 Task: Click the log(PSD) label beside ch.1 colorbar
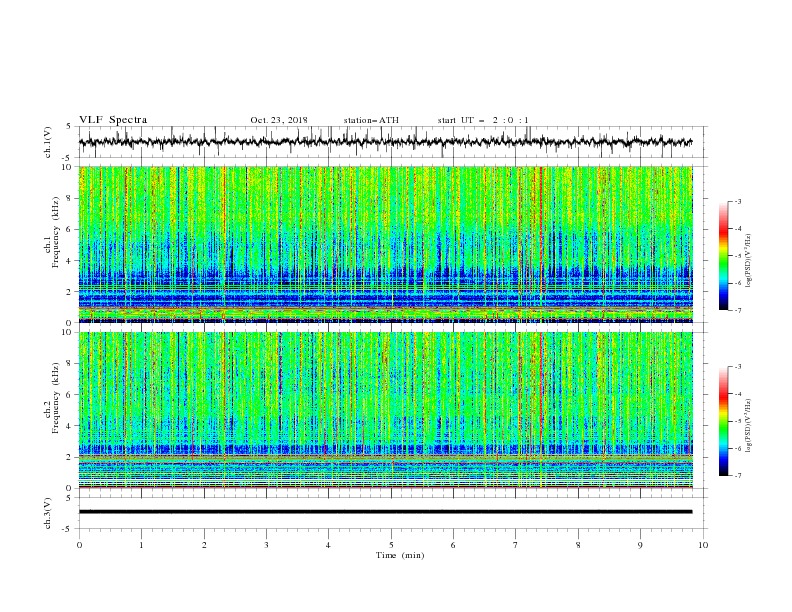coord(749,261)
